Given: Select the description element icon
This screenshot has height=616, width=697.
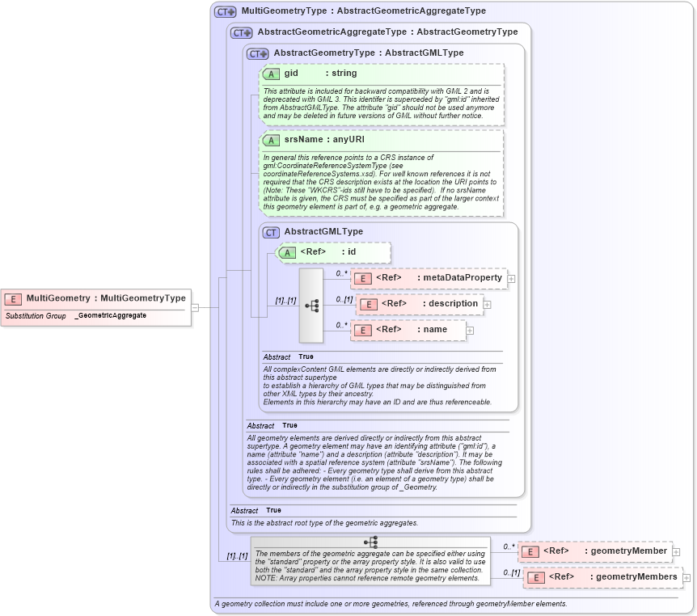Looking at the screenshot, I should [x=368, y=304].
